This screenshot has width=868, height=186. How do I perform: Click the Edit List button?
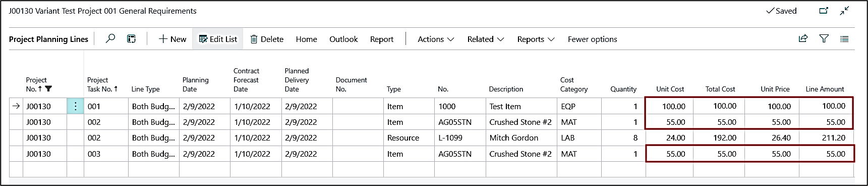coord(218,39)
